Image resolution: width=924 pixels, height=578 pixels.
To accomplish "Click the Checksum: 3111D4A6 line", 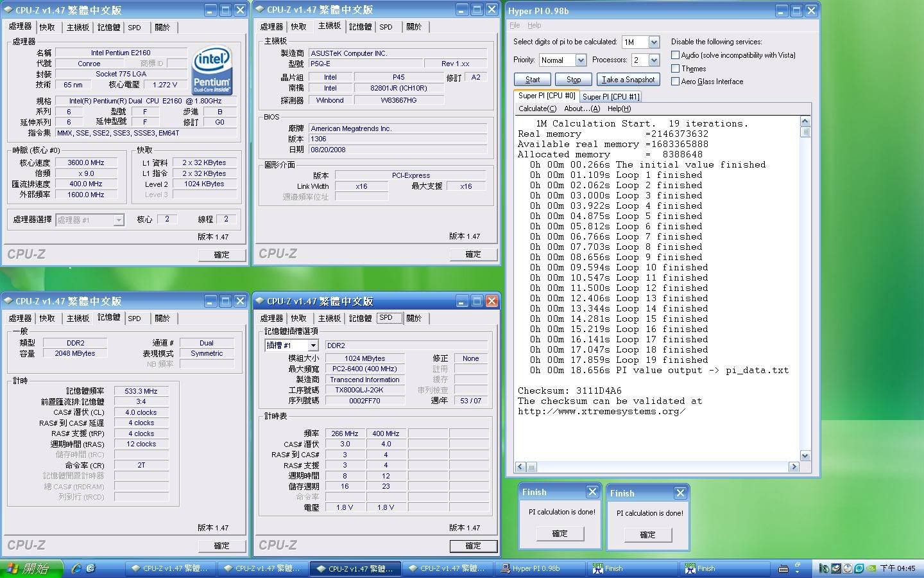I will click(x=570, y=390).
